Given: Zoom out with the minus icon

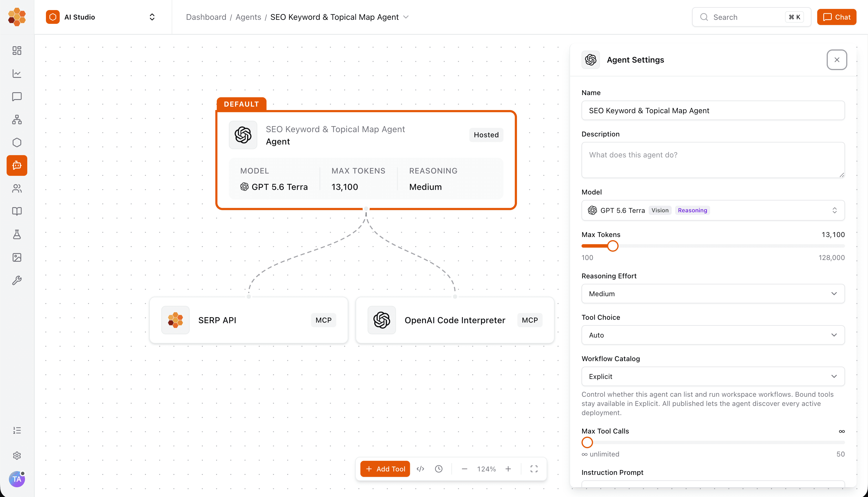Looking at the screenshot, I should click(x=464, y=469).
